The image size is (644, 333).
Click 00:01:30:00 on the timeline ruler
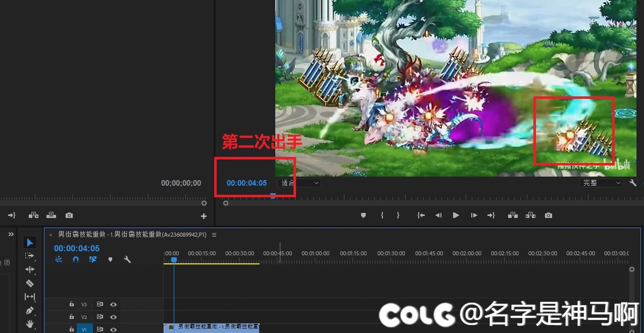click(391, 253)
